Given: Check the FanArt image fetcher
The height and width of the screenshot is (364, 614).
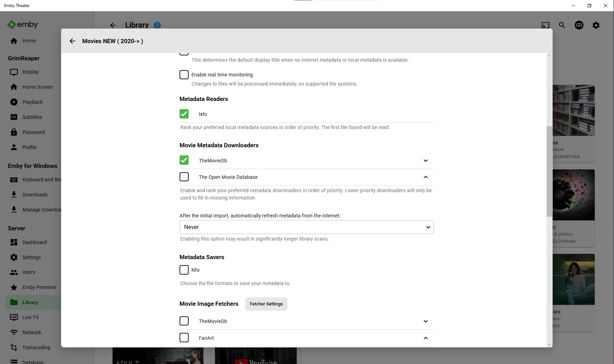Looking at the screenshot, I should coord(184,338).
